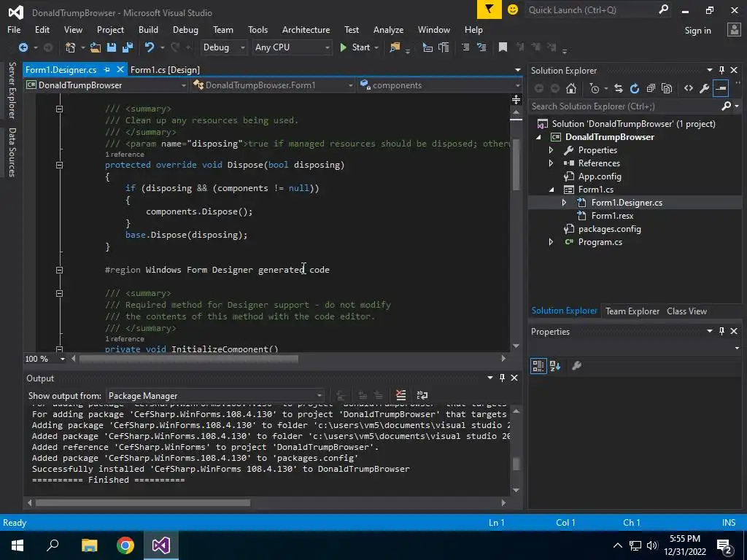
Task: Expand the Properties node in the solution tree
Action: [x=551, y=150]
